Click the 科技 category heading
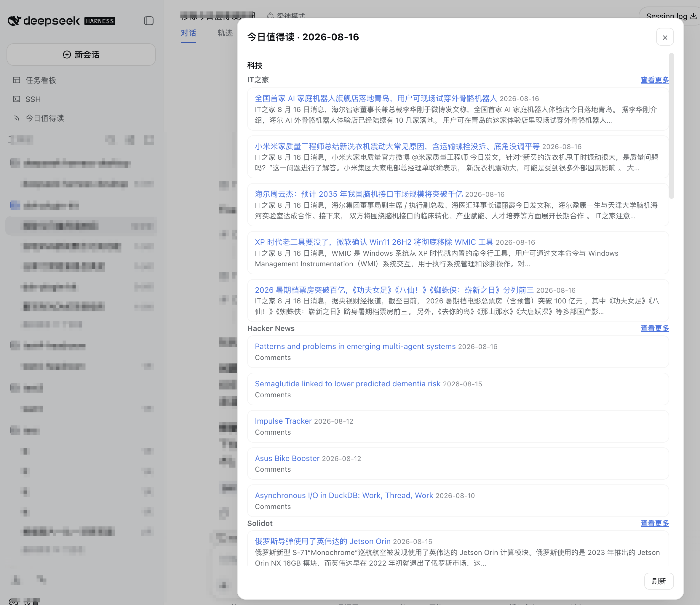The height and width of the screenshot is (605, 700). pos(255,65)
